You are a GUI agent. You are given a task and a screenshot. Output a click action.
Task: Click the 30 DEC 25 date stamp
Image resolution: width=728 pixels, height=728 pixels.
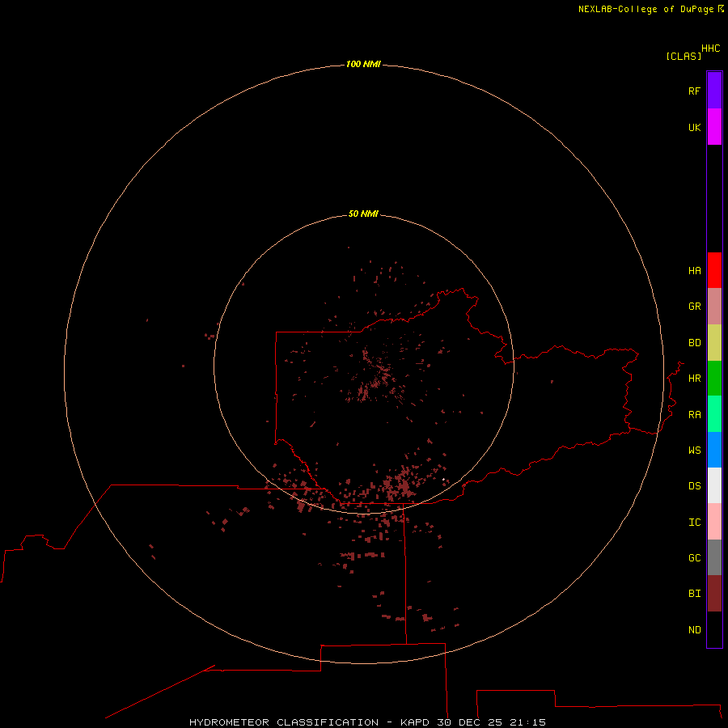pyautogui.click(x=469, y=722)
